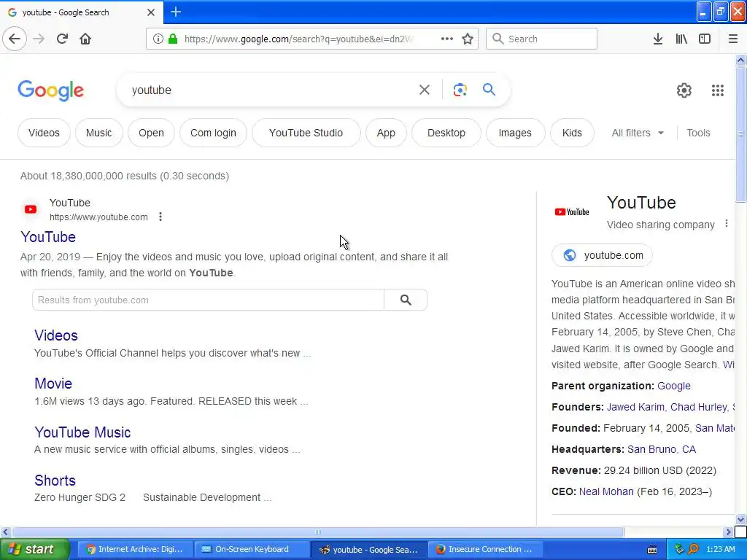Select the Kids filter chip
Screen dimensions: 747x560
pos(572,133)
